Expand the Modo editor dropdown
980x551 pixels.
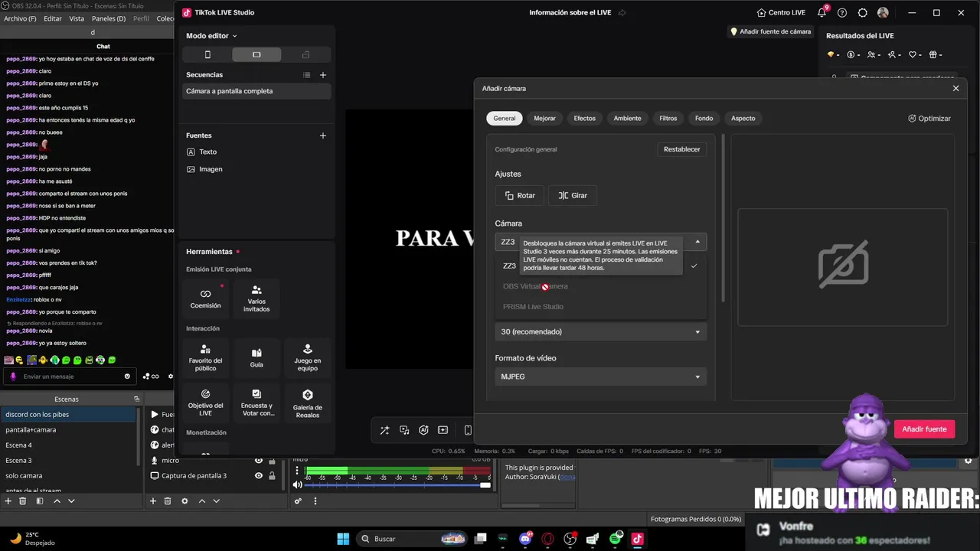pos(211,36)
